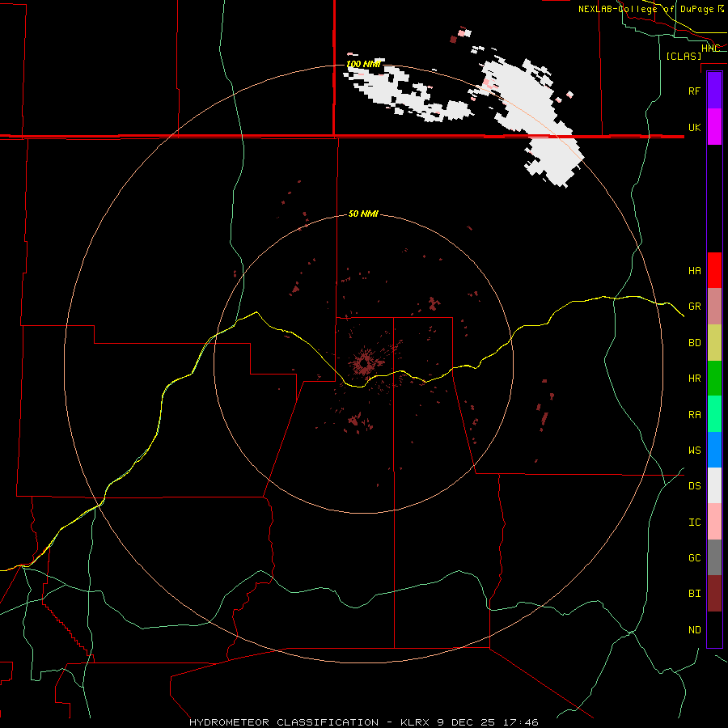
Task: Click the GR legend text label
Action: [694, 307]
